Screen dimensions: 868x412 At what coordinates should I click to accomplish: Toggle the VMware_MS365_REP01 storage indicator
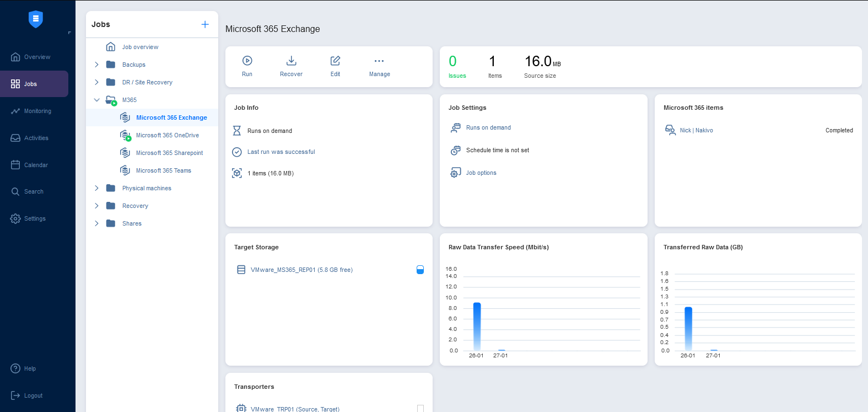tap(420, 270)
